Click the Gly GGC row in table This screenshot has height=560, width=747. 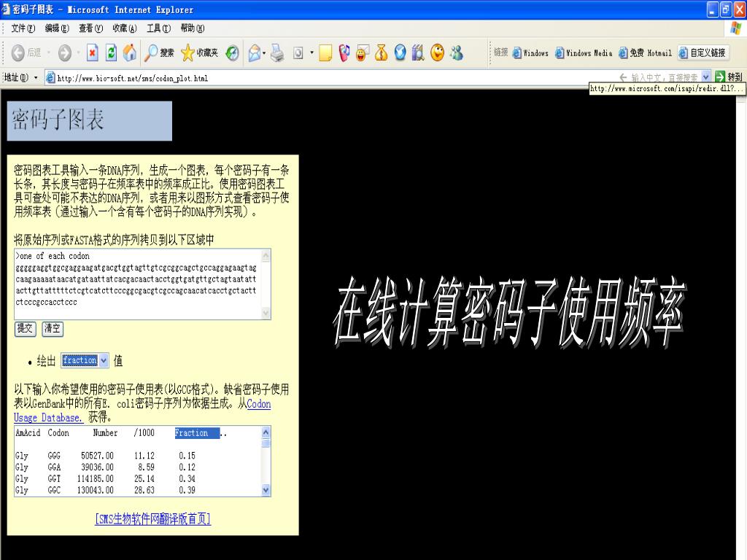105,490
